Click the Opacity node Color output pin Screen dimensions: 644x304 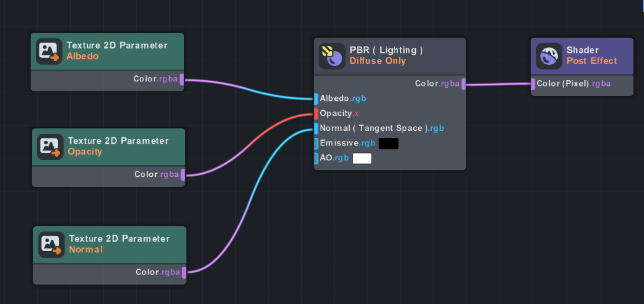tap(183, 174)
